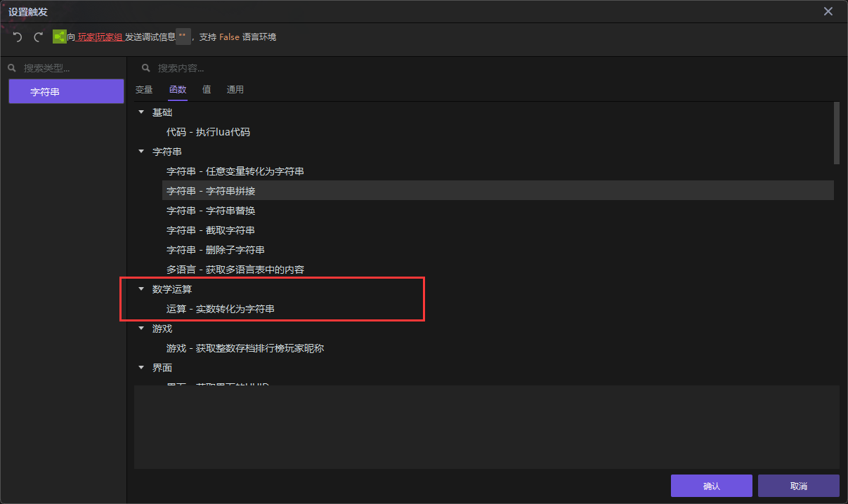Collapse the 数学运算 group
The image size is (848, 504).
coord(141,289)
